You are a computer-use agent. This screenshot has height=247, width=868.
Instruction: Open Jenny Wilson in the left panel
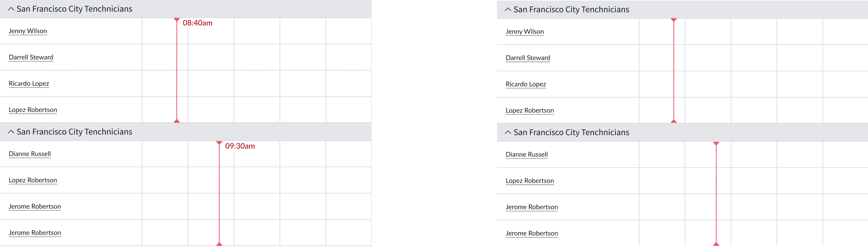tap(28, 31)
